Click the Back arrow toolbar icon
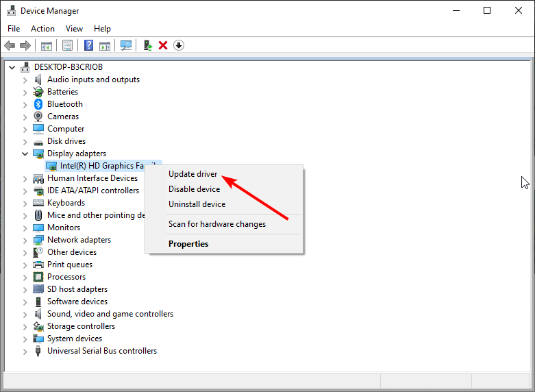 [x=10, y=45]
